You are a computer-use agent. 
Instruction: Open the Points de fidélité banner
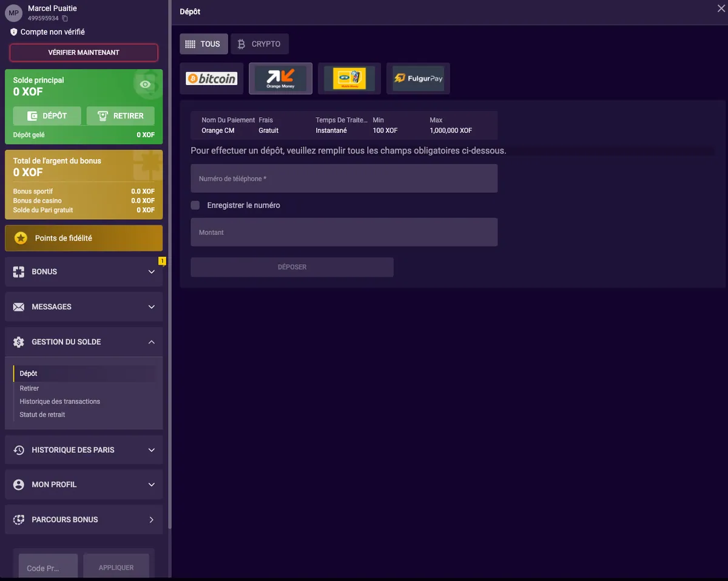pos(84,238)
